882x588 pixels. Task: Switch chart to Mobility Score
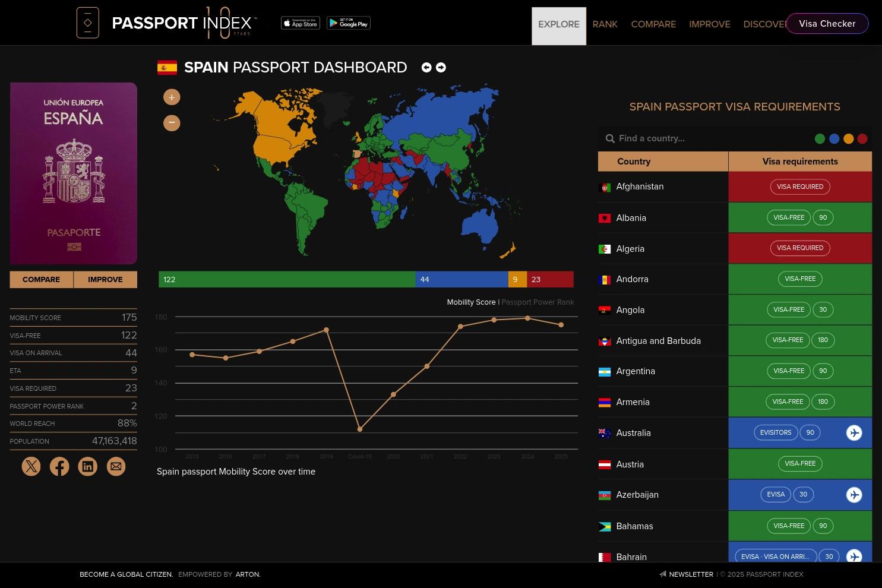[x=471, y=302]
